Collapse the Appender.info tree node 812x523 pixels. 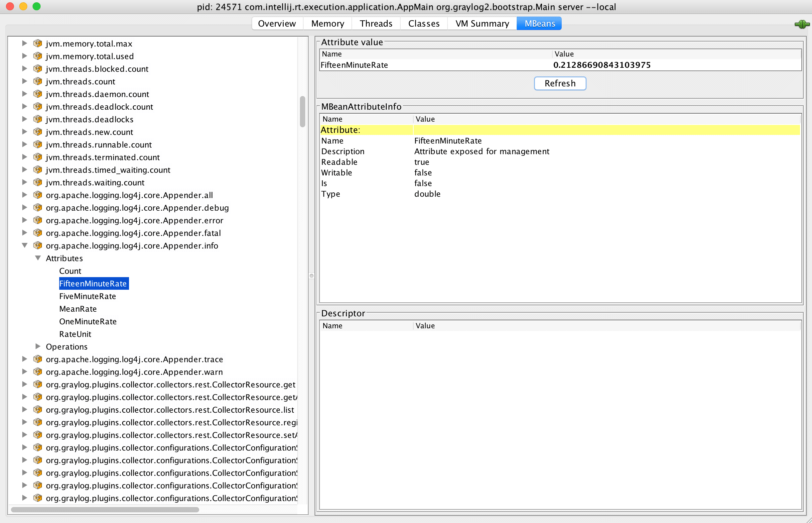click(25, 245)
